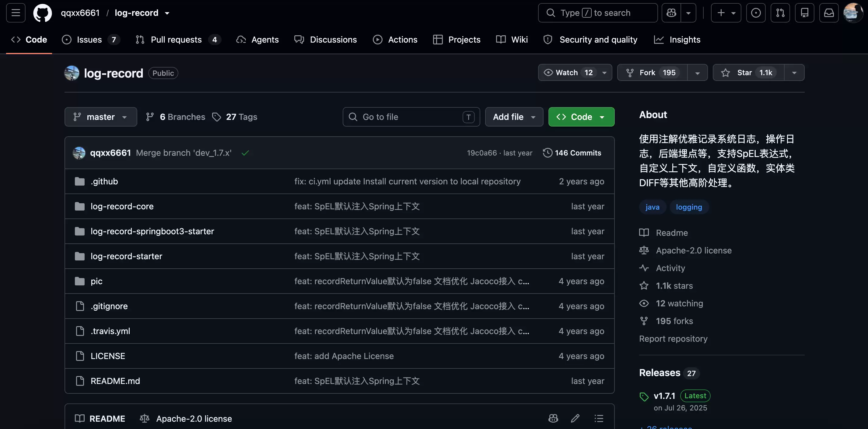The image size is (868, 429).
Task: Open the Copilot chat icon in header
Action: pos(671,13)
